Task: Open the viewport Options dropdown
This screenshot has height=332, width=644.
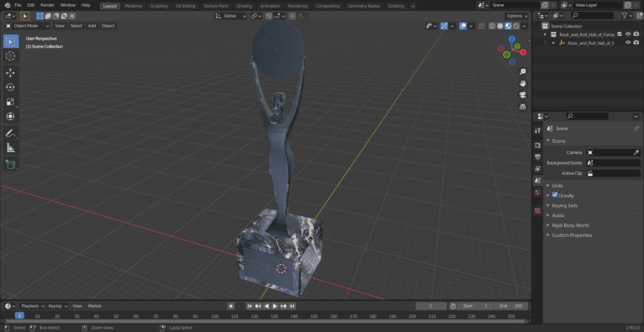Action: click(x=517, y=16)
